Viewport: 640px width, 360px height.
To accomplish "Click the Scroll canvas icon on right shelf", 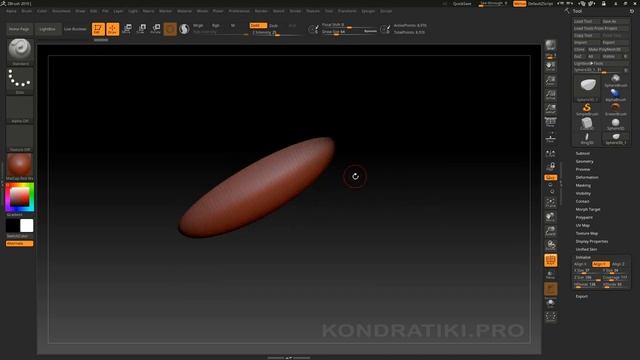I will 551,67.
